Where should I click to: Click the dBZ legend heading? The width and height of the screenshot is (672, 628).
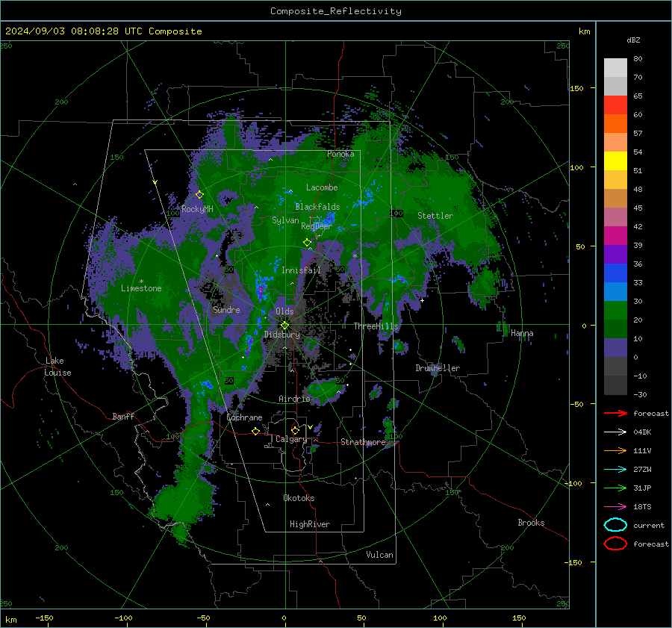pyautogui.click(x=633, y=40)
